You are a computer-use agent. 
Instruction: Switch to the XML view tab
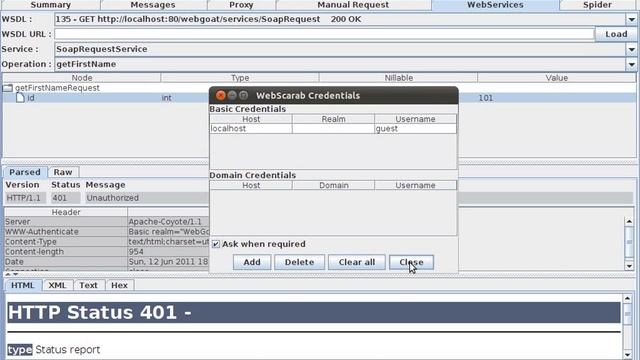click(57, 285)
